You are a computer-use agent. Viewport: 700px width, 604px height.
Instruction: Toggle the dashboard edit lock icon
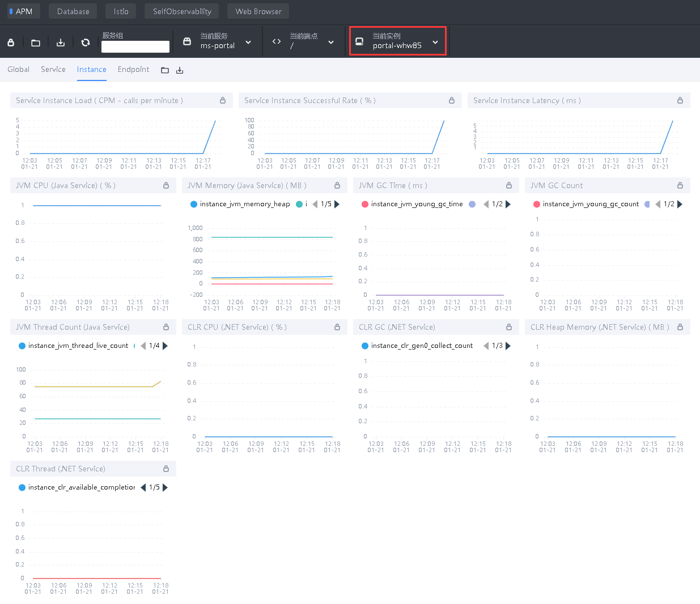pyautogui.click(x=11, y=42)
